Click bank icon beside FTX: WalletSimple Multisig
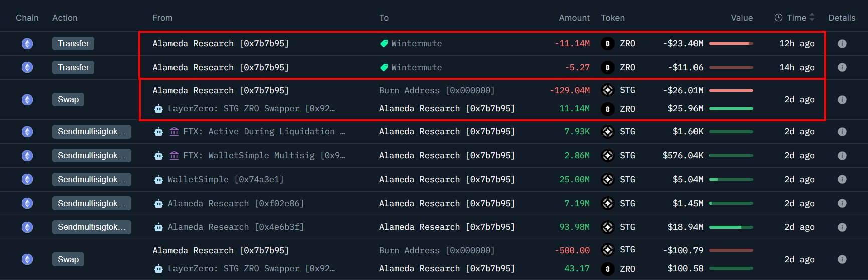868x280 pixels. [174, 156]
